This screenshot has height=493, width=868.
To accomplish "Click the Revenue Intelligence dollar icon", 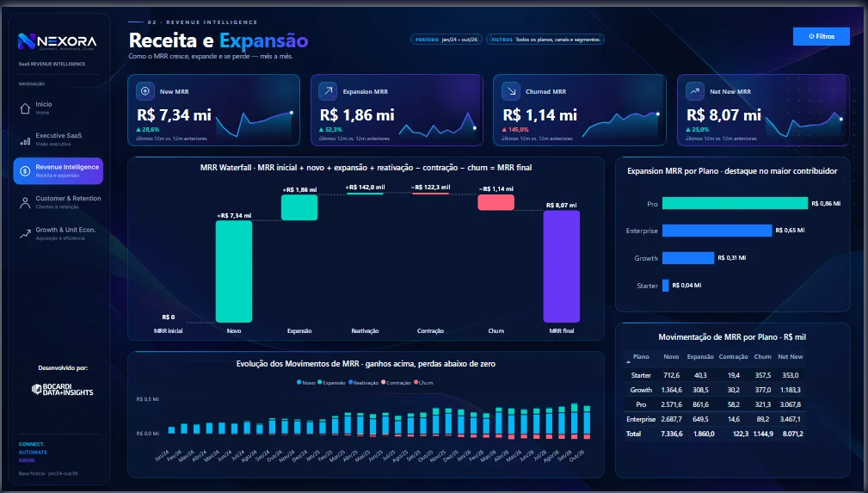I will pos(25,171).
